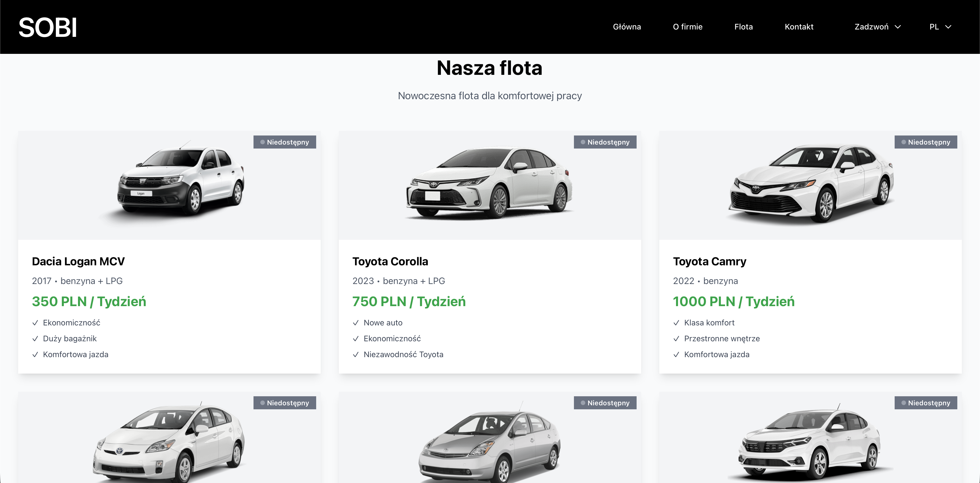Click the Duży bagażnik feature

point(70,338)
